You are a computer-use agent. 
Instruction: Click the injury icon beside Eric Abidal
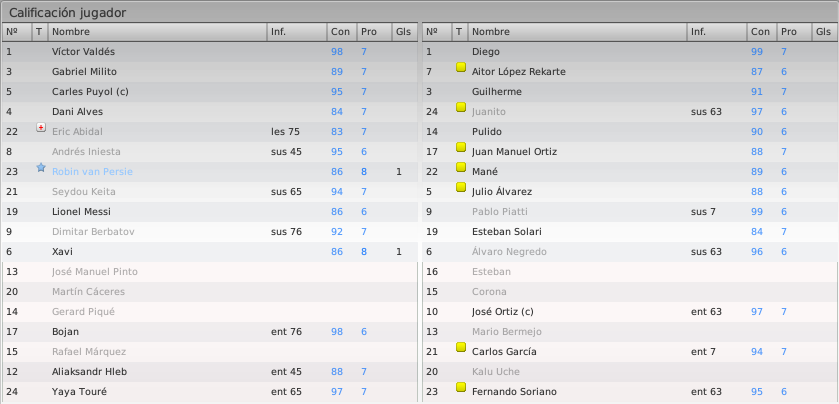tap(41, 127)
